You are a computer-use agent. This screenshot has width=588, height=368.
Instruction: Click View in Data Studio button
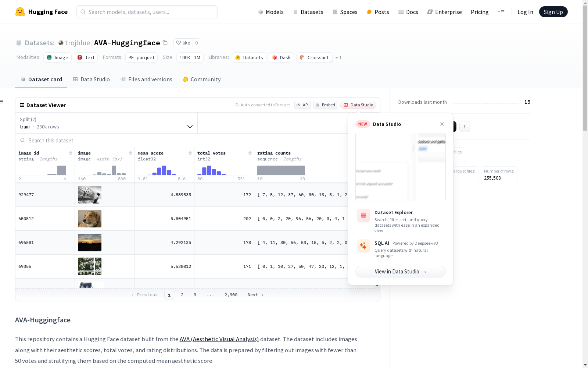click(x=401, y=272)
